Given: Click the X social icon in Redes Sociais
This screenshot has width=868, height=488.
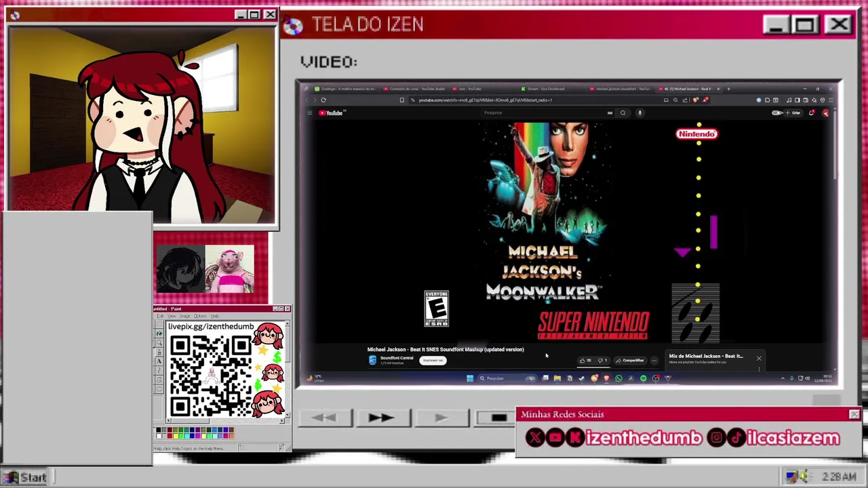Looking at the screenshot, I should click(534, 438).
